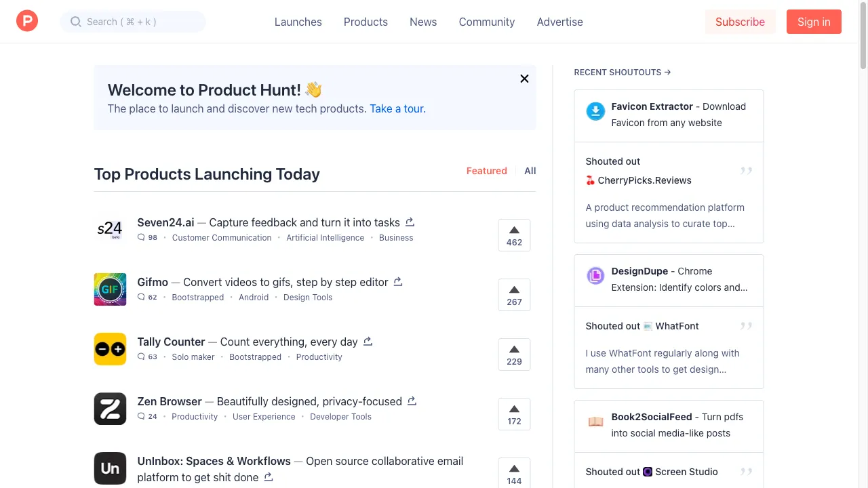Open the Recent Shoutouts link
The image size is (868, 488).
(623, 72)
